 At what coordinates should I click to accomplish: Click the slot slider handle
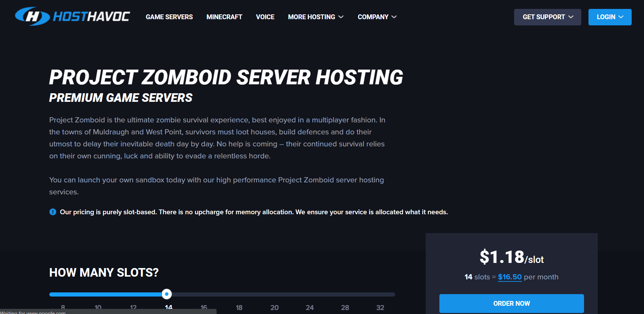167,294
